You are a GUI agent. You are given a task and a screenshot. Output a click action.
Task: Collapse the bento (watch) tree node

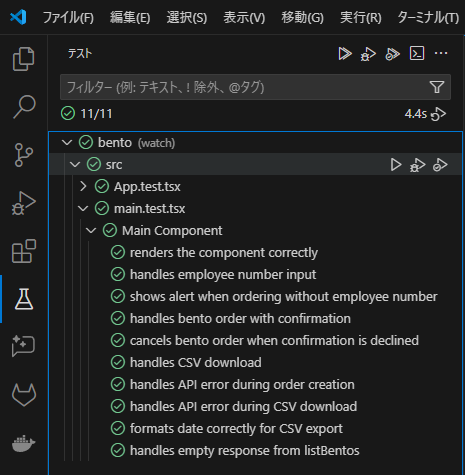[x=67, y=143]
